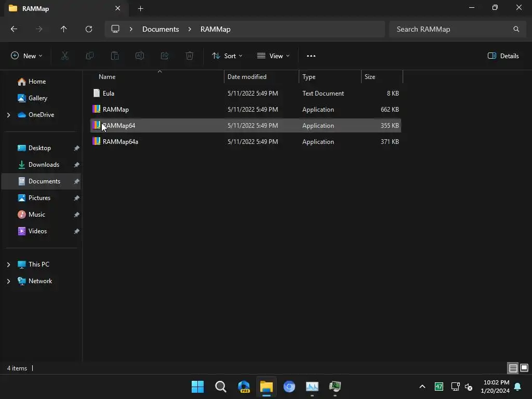Open the See more ellipsis menu
This screenshot has width=532, height=399.
(311, 56)
